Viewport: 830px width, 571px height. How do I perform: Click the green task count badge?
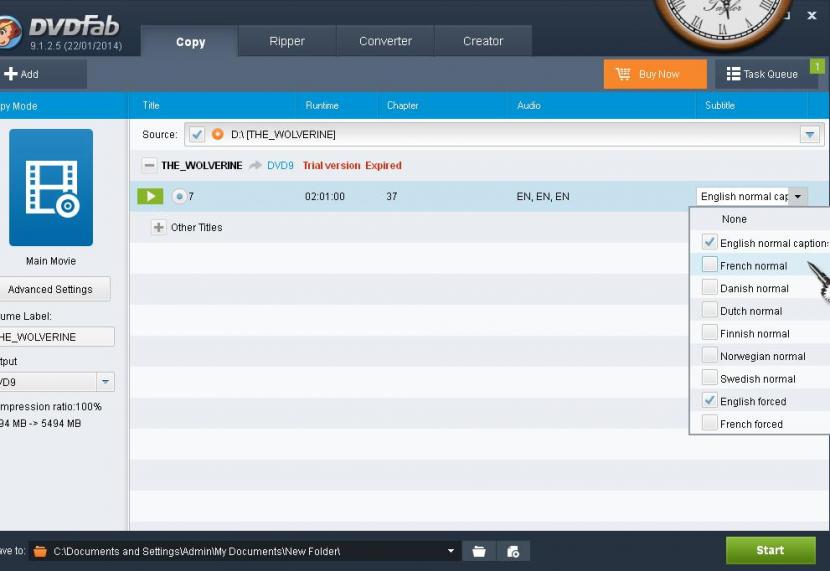point(817,66)
